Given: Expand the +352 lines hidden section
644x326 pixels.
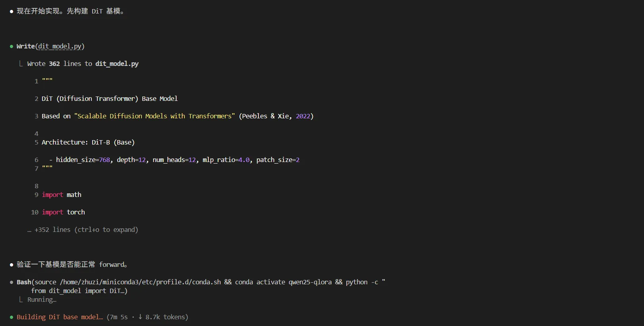Looking at the screenshot, I should pyautogui.click(x=86, y=230).
